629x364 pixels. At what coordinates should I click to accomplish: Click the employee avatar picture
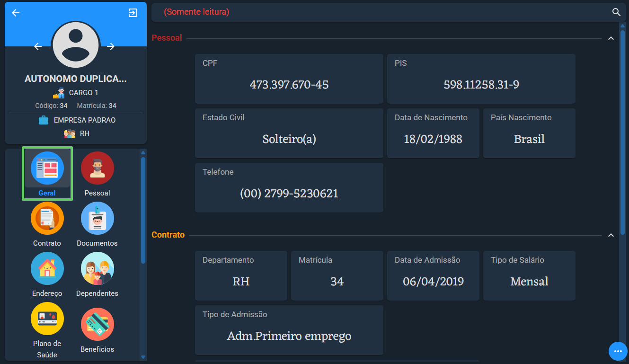click(x=76, y=44)
